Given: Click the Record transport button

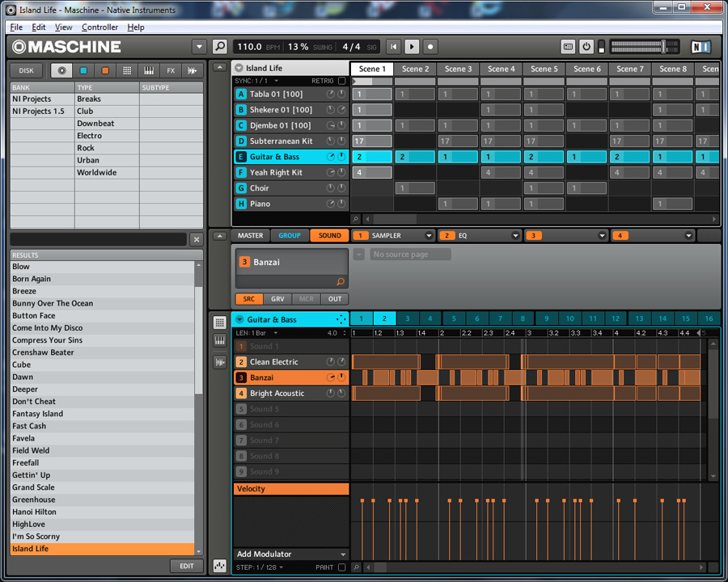Looking at the screenshot, I should (430, 47).
